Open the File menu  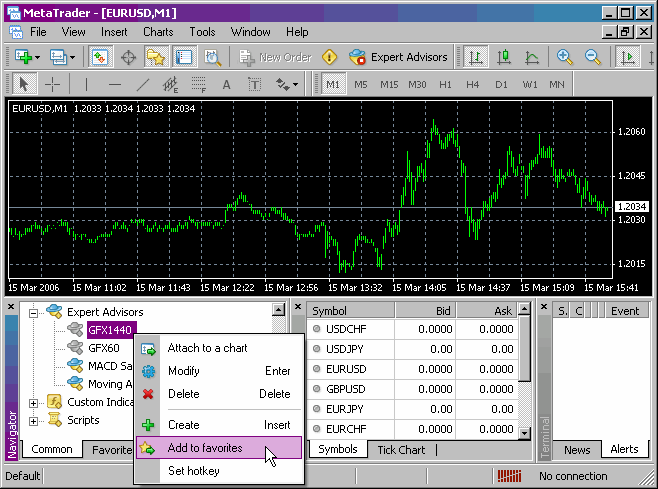tap(38, 32)
